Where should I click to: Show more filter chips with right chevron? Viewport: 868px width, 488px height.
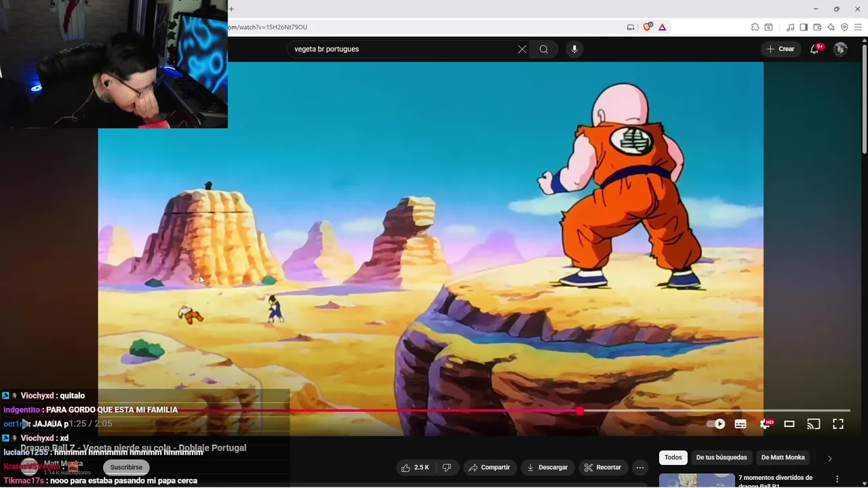(829, 458)
